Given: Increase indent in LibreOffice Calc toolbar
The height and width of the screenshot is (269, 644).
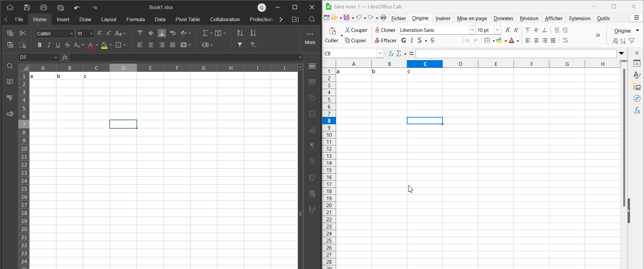Looking at the screenshot, I should (557, 30).
